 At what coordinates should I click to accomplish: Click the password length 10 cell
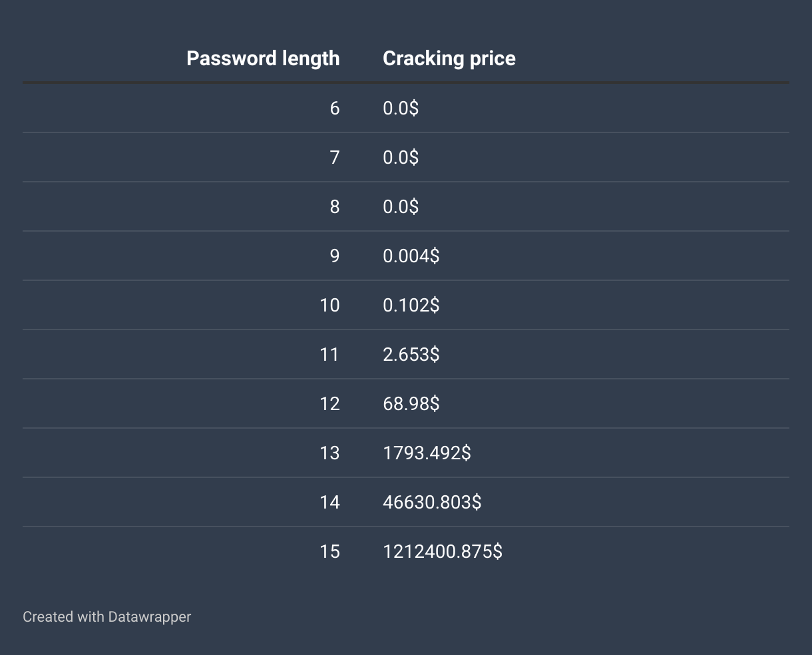pos(329,306)
